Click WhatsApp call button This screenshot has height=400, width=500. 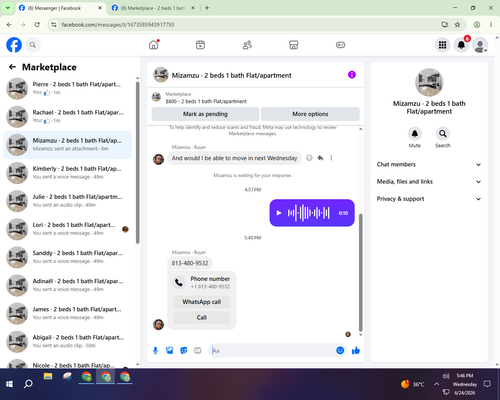202,302
